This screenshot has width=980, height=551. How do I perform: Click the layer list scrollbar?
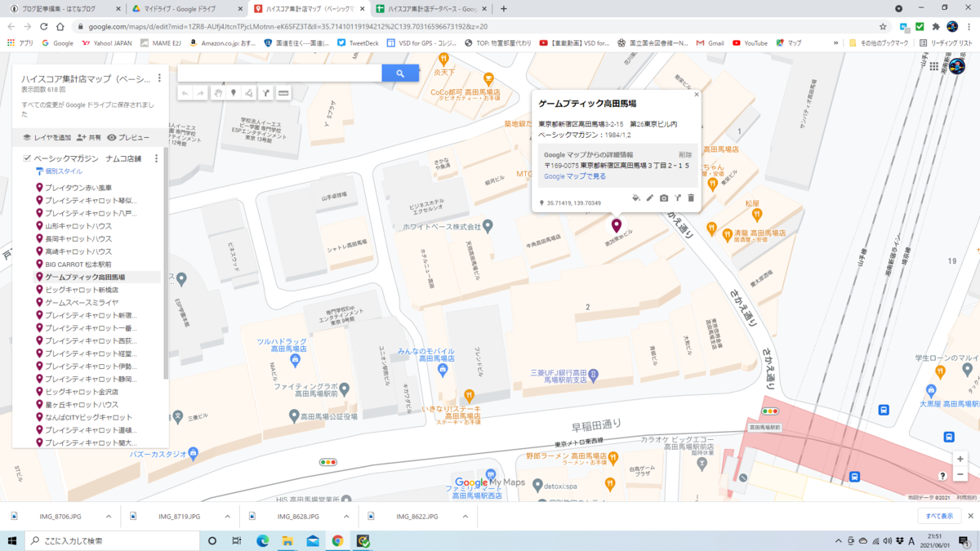167,263
